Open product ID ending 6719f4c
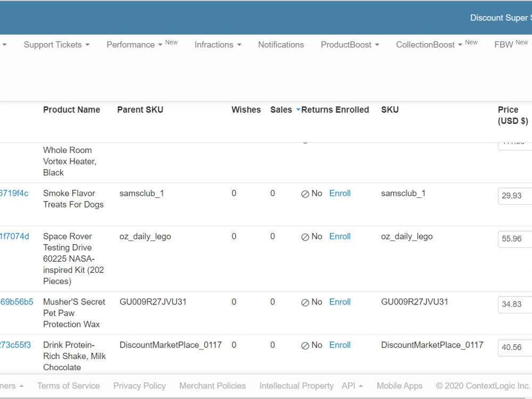Viewport: 532px width, 399px height. pyautogui.click(x=14, y=194)
